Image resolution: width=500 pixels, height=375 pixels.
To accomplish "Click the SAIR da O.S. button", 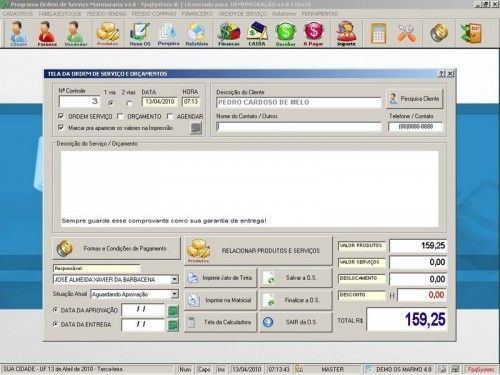I will [296, 322].
